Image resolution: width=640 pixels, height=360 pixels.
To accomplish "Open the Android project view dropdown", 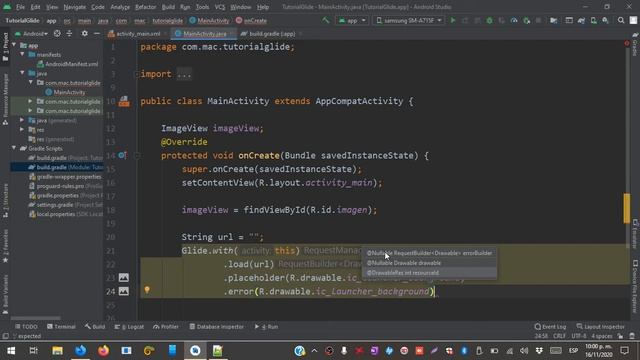I will [31, 33].
